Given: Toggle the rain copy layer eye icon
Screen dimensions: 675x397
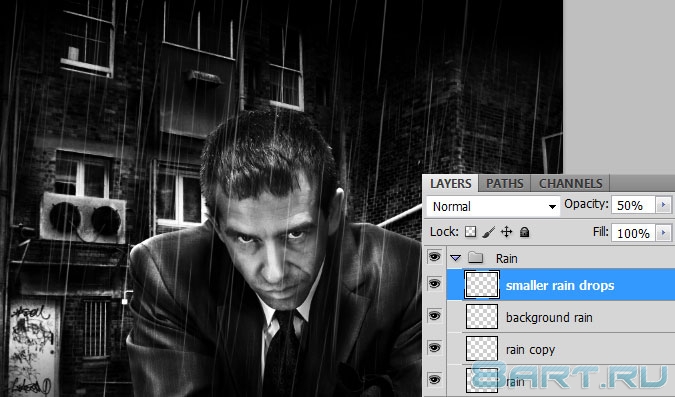Looking at the screenshot, I should click(x=434, y=347).
